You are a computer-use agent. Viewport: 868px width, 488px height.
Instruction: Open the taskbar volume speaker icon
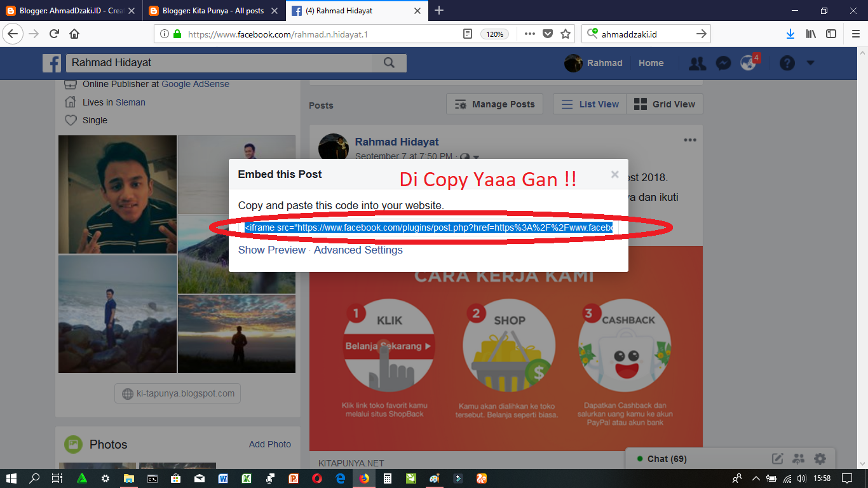pos(802,478)
